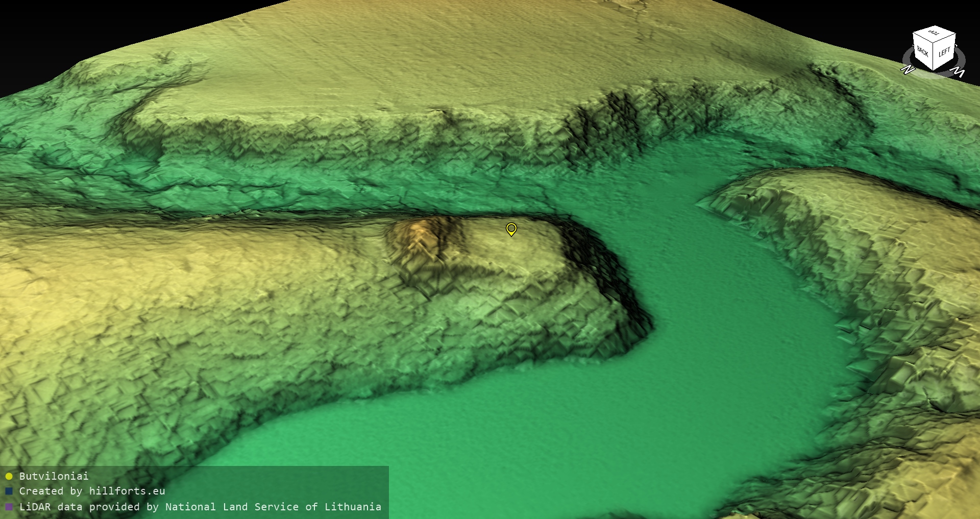
Task: Open the Created by hillforts.eu link
Action: coord(92,491)
